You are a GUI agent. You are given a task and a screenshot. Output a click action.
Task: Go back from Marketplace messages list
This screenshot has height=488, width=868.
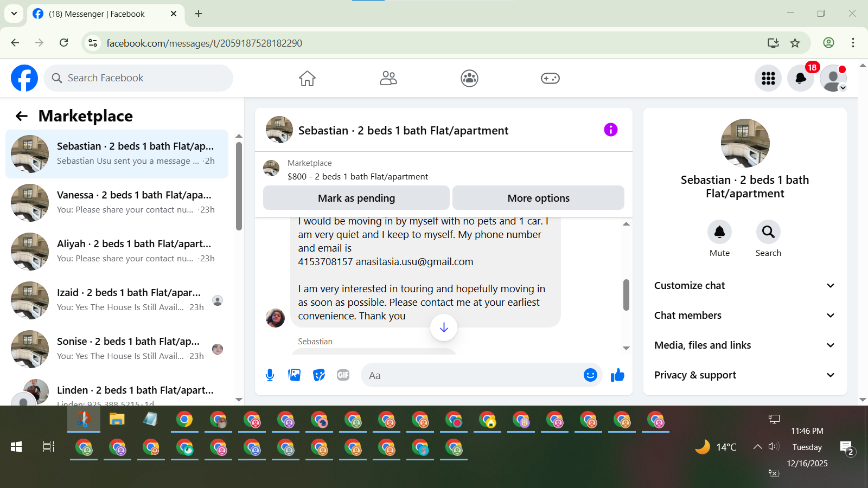click(x=22, y=116)
